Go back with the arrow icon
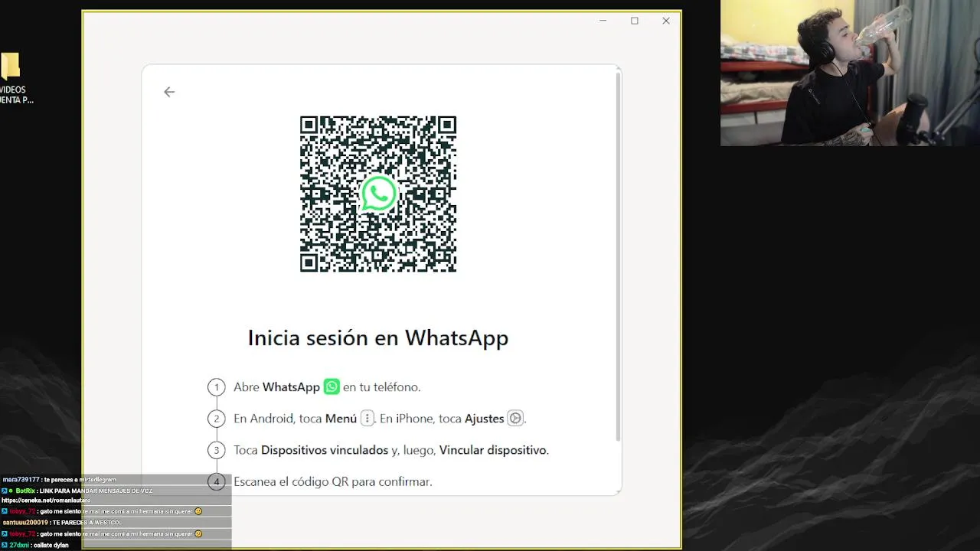980x551 pixels. (169, 92)
